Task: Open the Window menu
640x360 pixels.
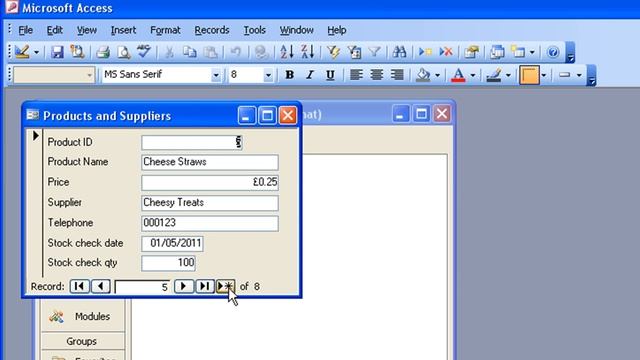Action: point(296,30)
